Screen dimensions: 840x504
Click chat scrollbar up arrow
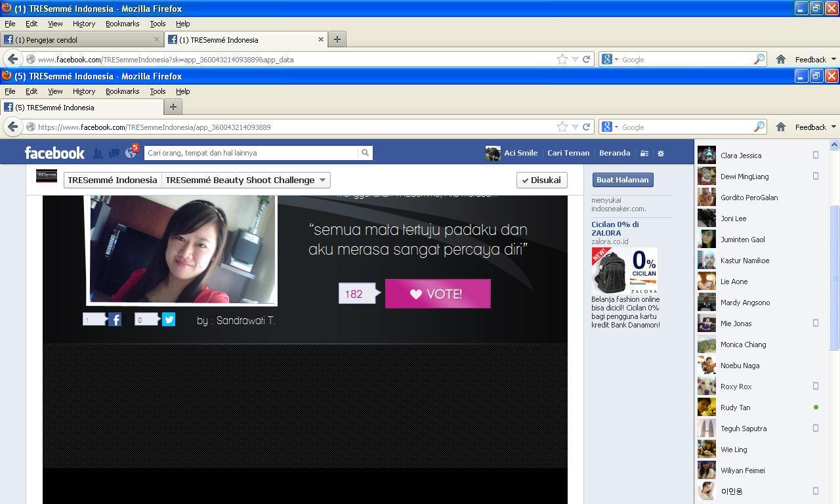tap(835, 144)
